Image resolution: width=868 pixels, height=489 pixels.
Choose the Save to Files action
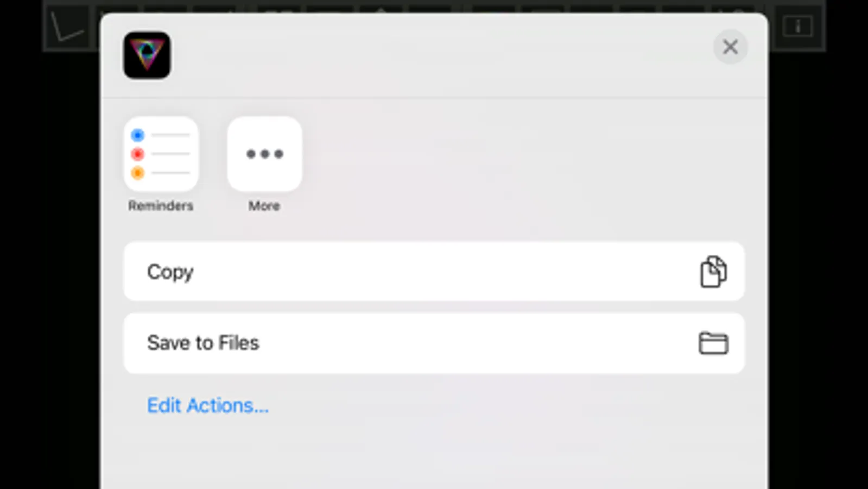(434, 343)
